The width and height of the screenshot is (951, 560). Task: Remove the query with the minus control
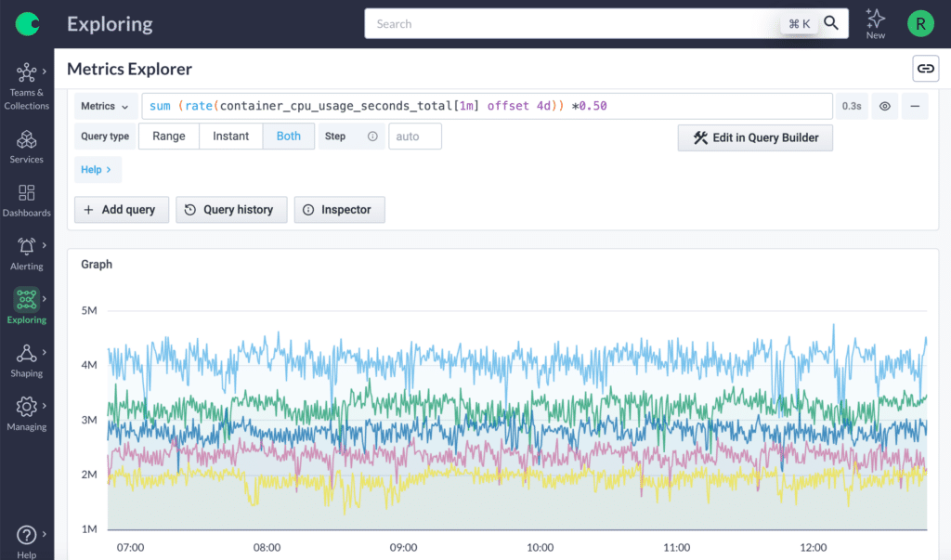tap(915, 106)
